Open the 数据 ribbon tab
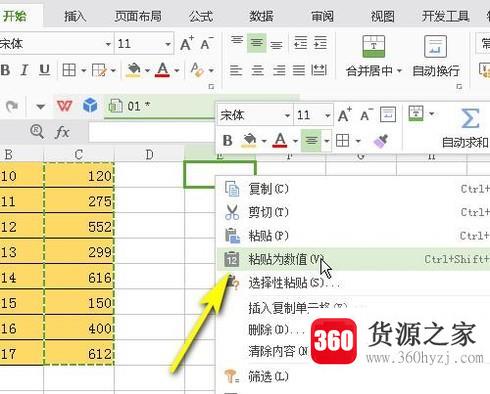The width and height of the screenshot is (490, 394). [x=261, y=16]
